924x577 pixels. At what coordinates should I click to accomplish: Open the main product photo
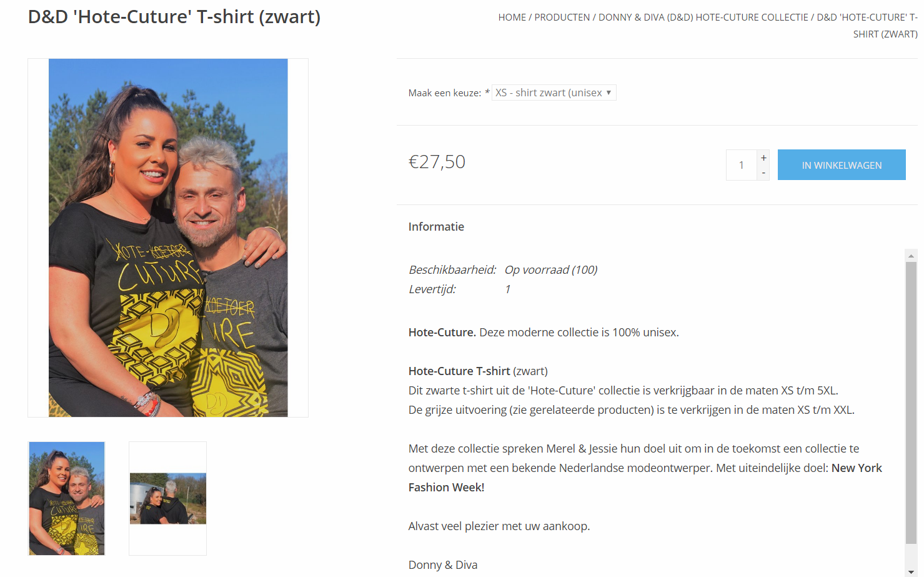(x=168, y=238)
